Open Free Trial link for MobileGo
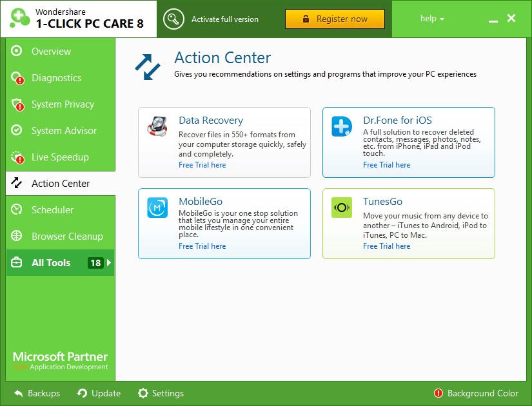The width and height of the screenshot is (532, 406). pyautogui.click(x=202, y=246)
